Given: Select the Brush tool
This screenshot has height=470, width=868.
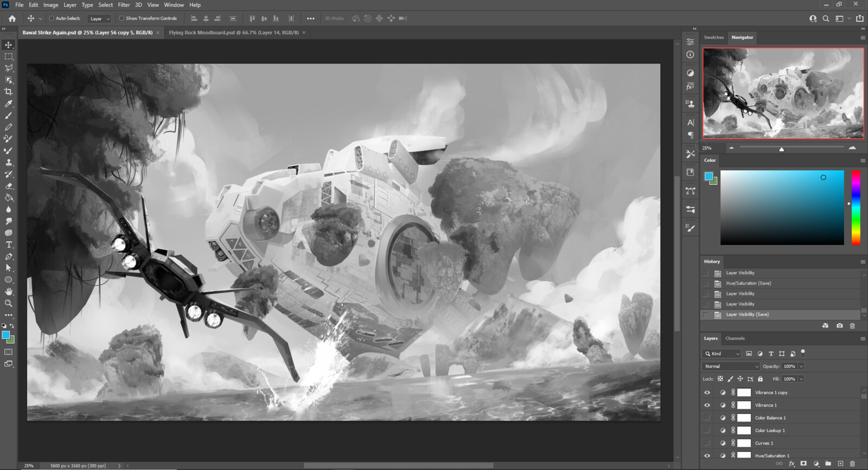Looking at the screenshot, I should pos(9,115).
